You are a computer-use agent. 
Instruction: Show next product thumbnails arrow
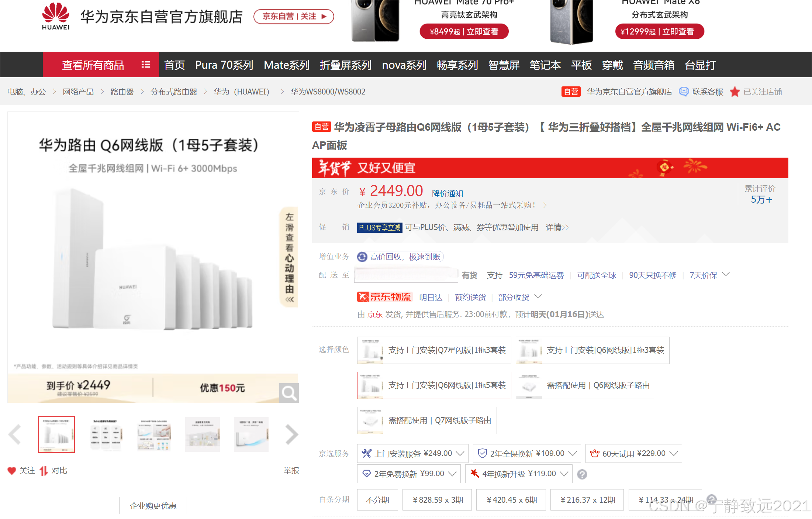pyautogui.click(x=291, y=434)
